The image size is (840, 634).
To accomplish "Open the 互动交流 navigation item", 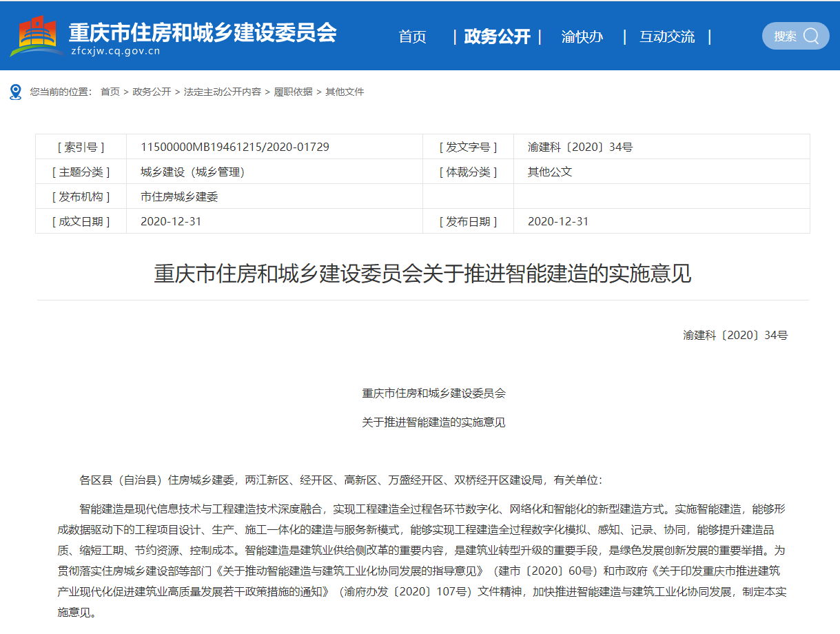I will (x=667, y=37).
